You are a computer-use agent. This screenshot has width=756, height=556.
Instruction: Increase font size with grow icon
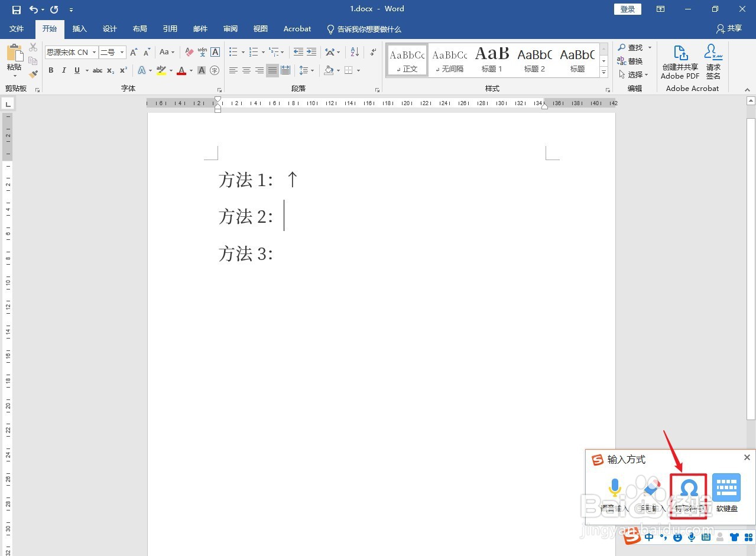[x=134, y=52]
